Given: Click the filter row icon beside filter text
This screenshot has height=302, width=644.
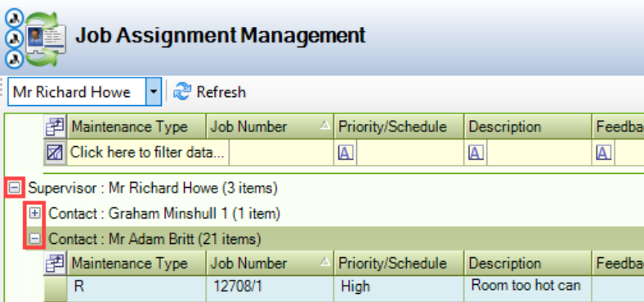Looking at the screenshot, I should tap(55, 153).
